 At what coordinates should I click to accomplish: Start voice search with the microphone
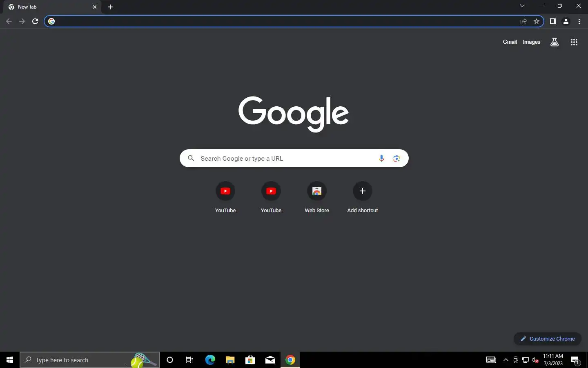click(381, 158)
